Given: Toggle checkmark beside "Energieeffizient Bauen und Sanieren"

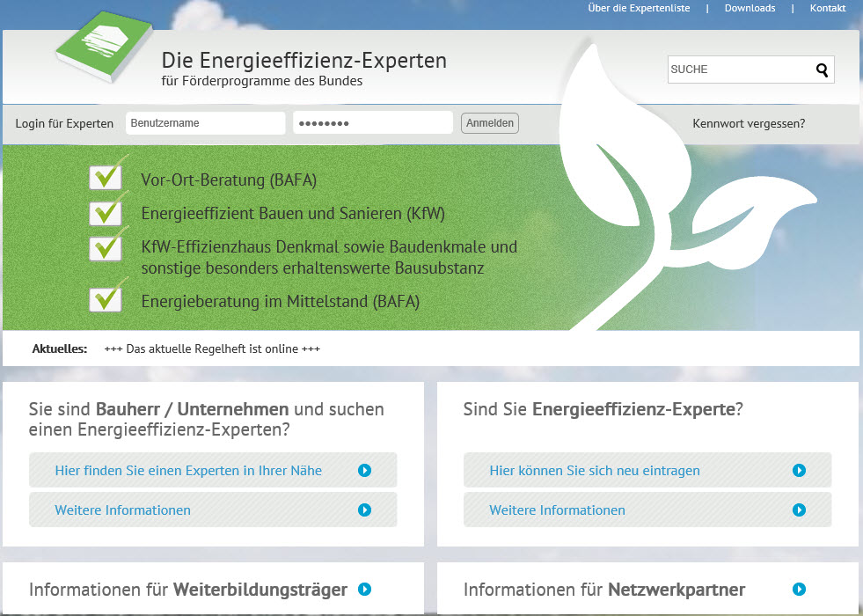Looking at the screenshot, I should 106,211.
